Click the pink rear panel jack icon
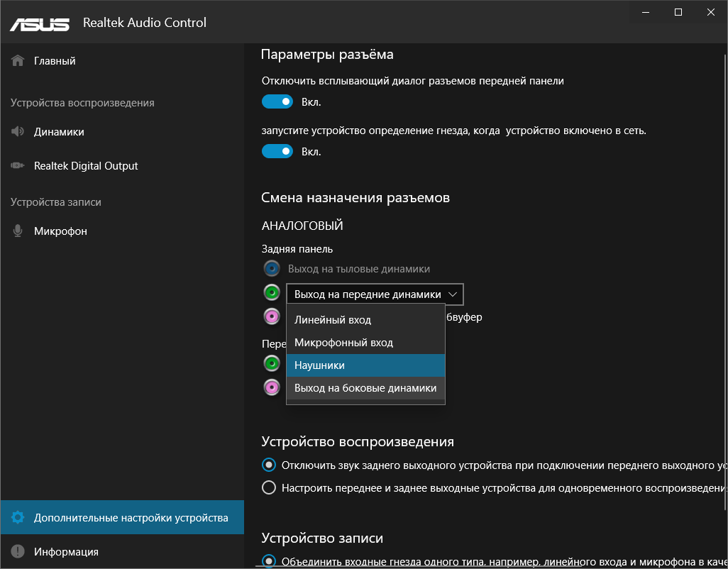728x569 pixels. 272,316
